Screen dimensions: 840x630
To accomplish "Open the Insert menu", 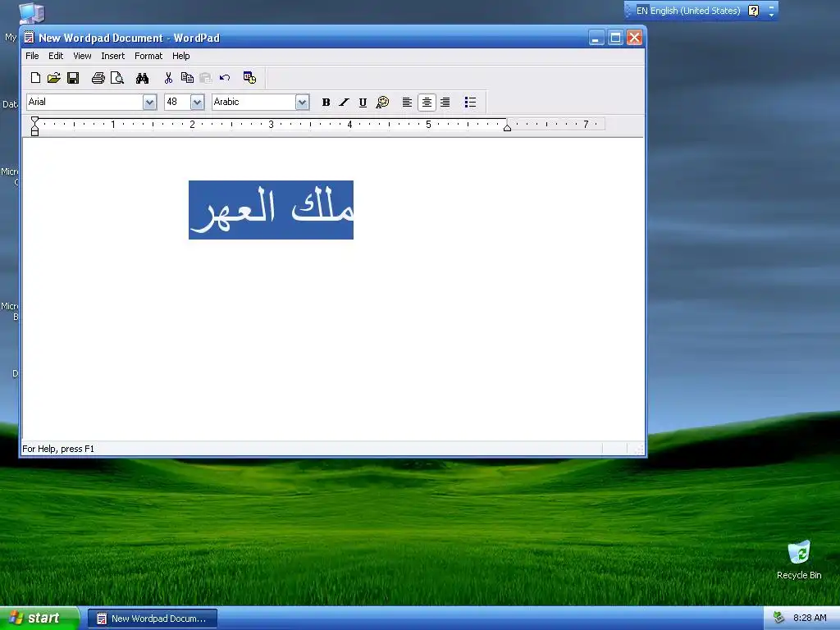I will pyautogui.click(x=112, y=56).
